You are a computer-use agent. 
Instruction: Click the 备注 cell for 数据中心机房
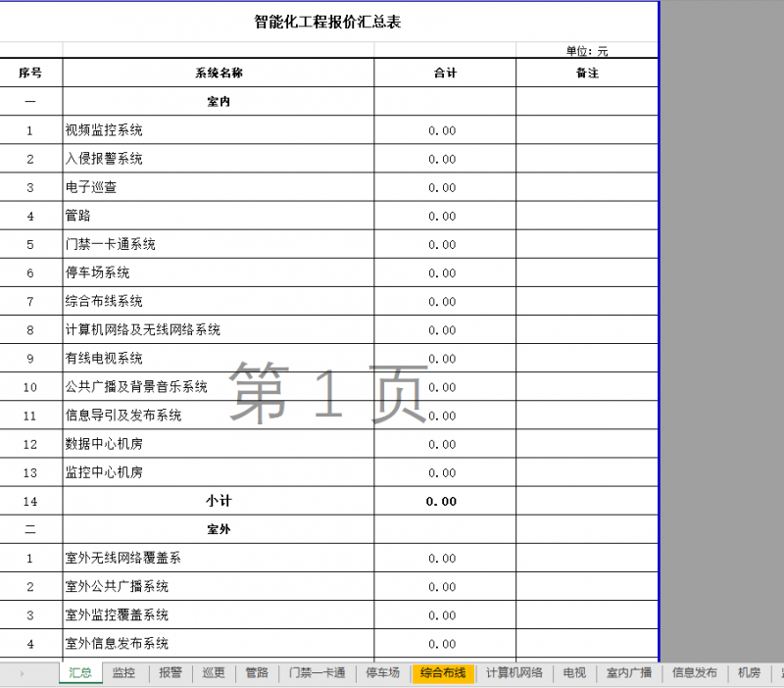click(x=587, y=444)
